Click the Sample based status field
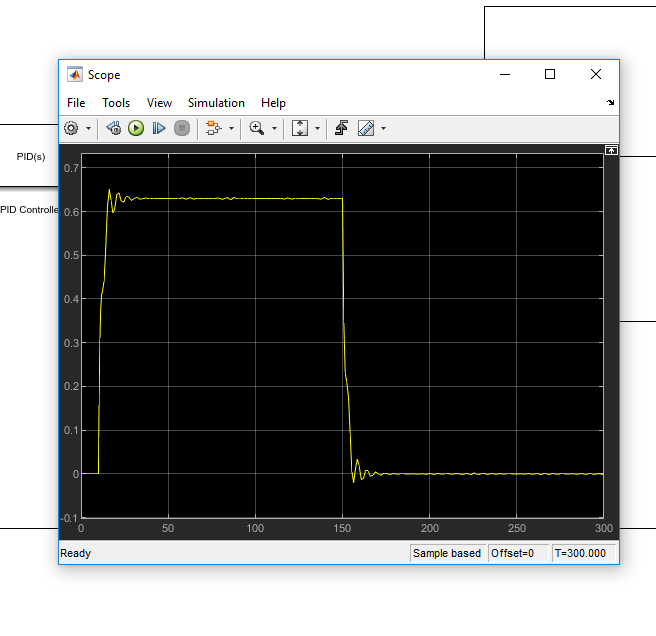 (x=447, y=553)
